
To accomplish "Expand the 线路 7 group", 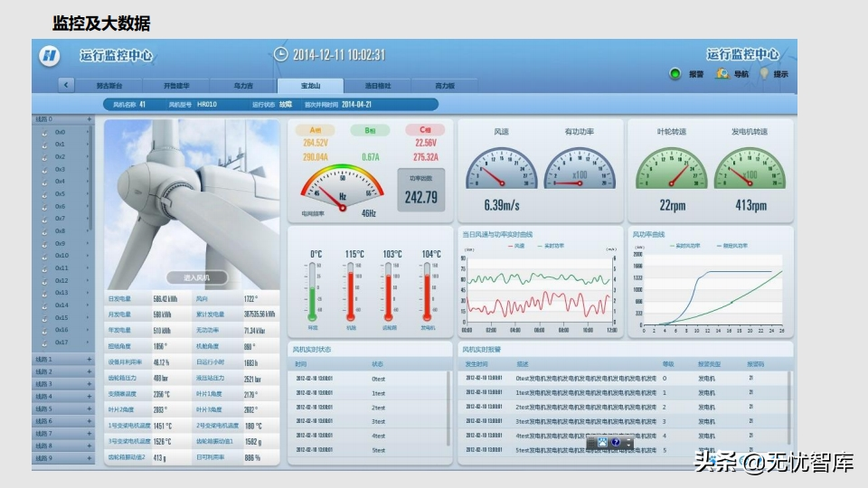I will (x=90, y=433).
